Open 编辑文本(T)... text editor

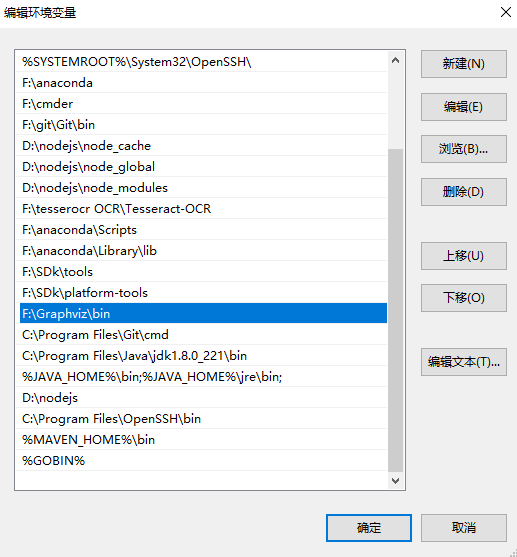pyautogui.click(x=464, y=362)
